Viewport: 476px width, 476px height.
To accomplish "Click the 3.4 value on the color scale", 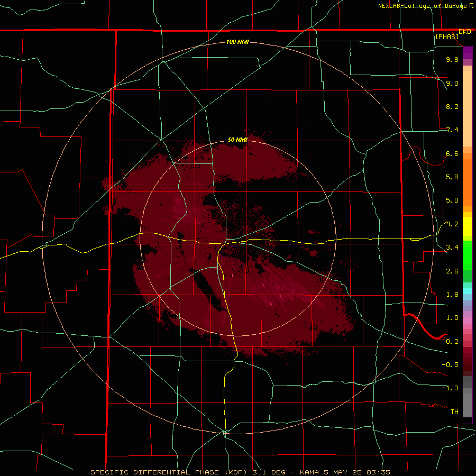I will click(x=452, y=247).
